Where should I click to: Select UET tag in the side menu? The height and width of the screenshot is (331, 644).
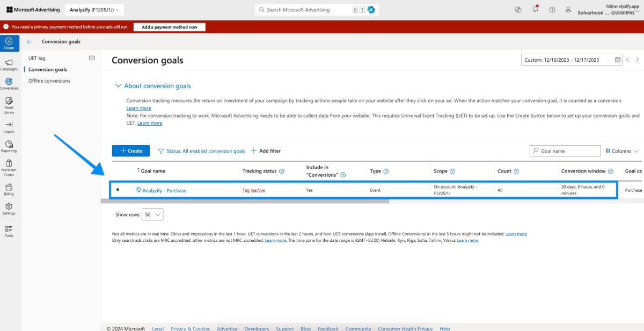tap(37, 58)
